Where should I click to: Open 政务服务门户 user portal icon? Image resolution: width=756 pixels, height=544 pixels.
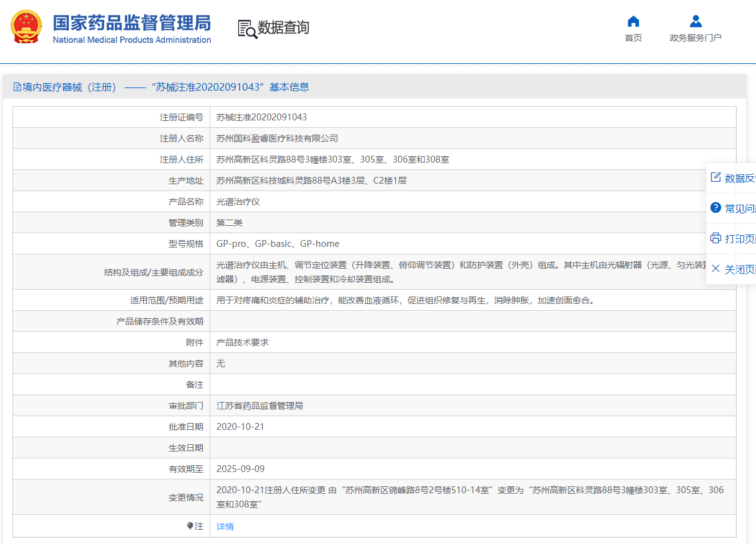tap(696, 22)
